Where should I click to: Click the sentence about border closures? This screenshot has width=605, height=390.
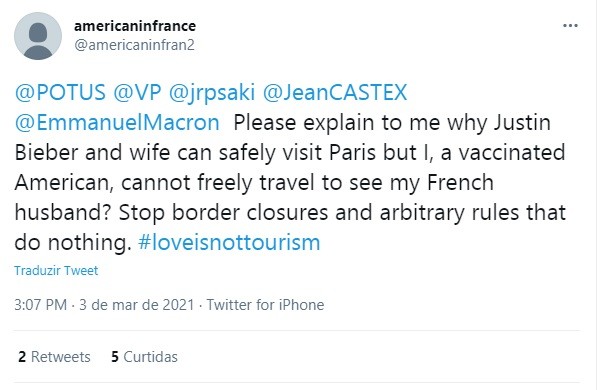(290, 228)
